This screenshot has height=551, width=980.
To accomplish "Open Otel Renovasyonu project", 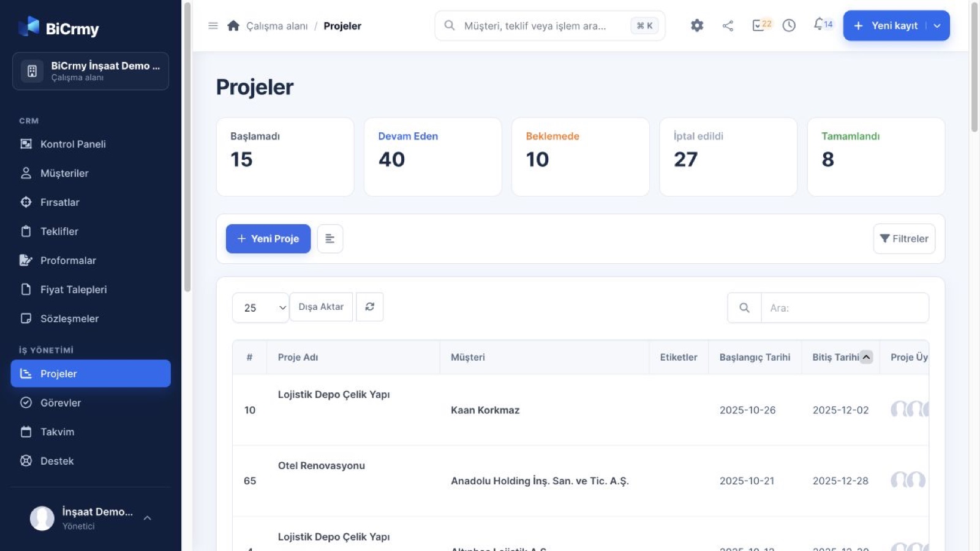I will [x=322, y=465].
